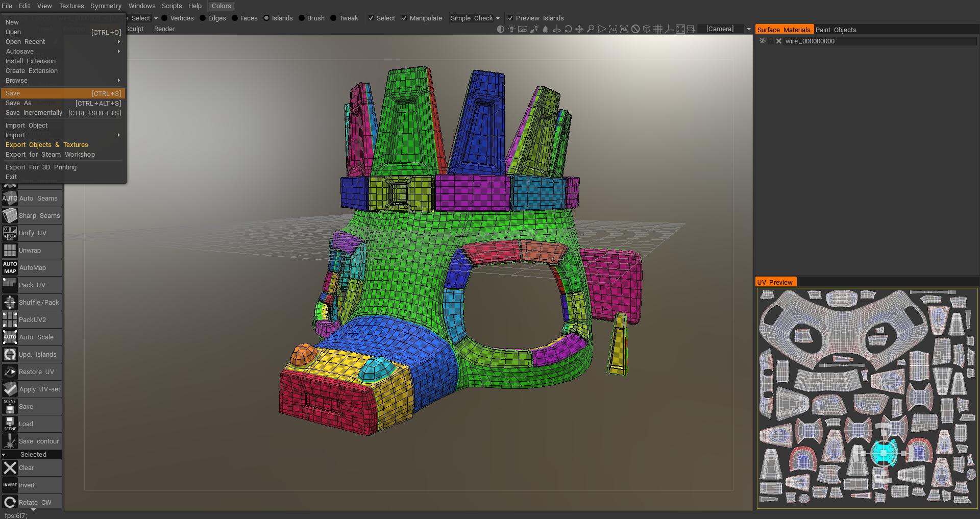The width and height of the screenshot is (980, 519).
Task: Expand the Open Recent submenu
Action: pos(63,42)
